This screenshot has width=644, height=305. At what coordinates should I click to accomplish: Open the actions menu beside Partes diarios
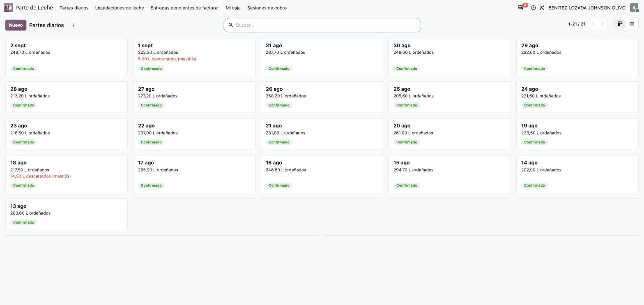click(74, 25)
